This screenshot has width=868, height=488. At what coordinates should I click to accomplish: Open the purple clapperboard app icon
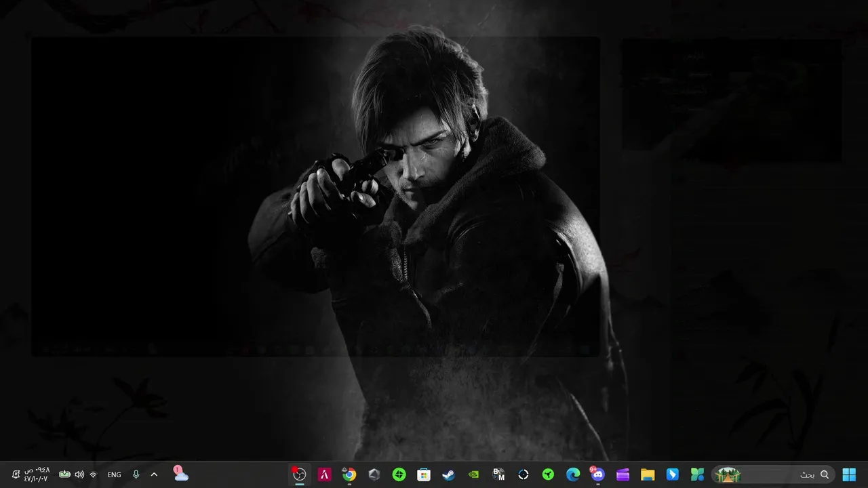(623, 474)
